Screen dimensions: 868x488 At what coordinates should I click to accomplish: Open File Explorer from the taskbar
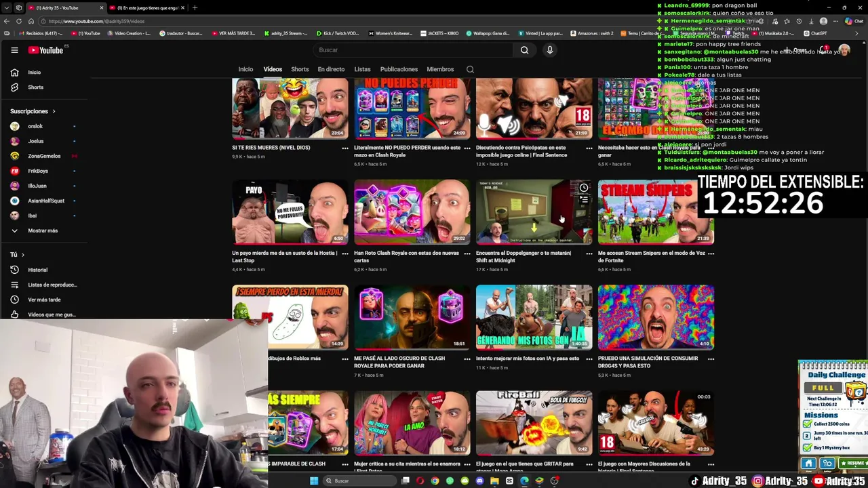pyautogui.click(x=494, y=481)
